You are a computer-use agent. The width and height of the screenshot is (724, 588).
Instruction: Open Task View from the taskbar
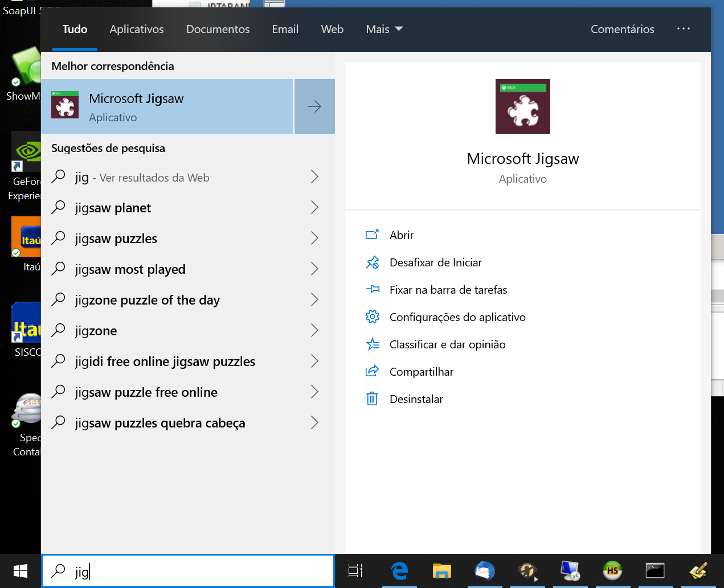pyautogui.click(x=355, y=570)
